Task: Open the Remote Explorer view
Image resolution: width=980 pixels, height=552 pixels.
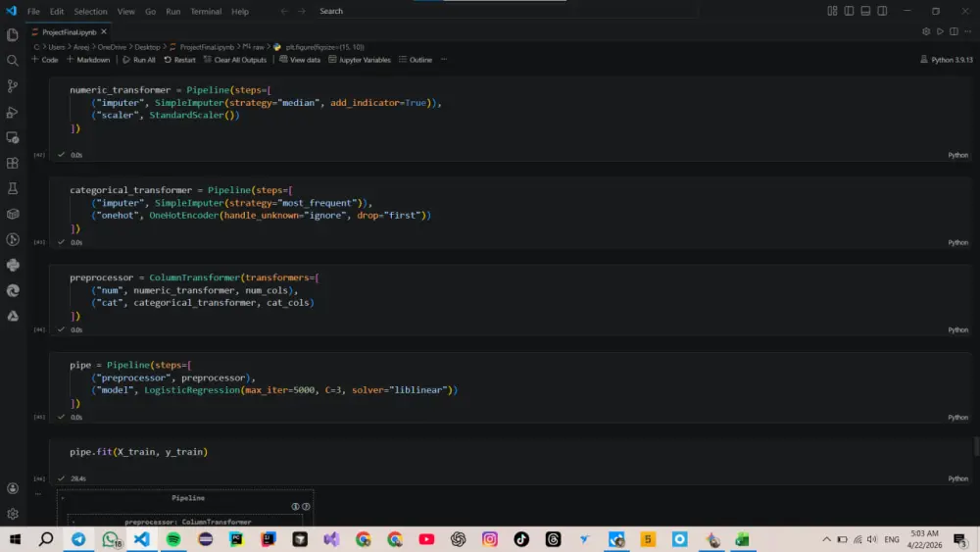Action: pyautogui.click(x=13, y=137)
